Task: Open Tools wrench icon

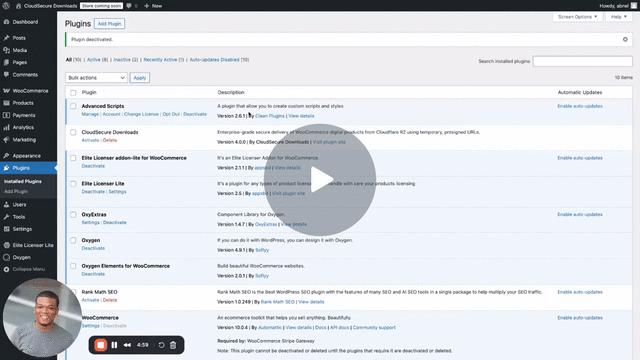Action: pyautogui.click(x=6, y=217)
